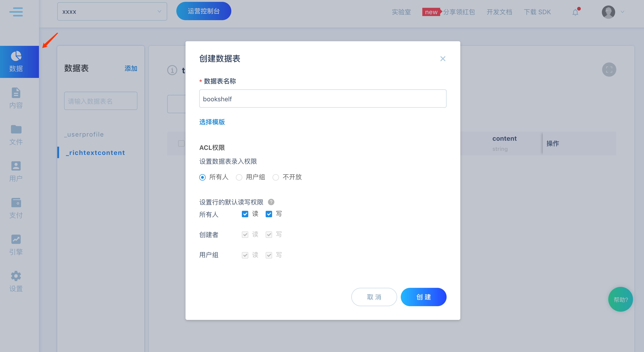Open the 引擎 engine sidebar section
644x352 pixels.
point(16,245)
